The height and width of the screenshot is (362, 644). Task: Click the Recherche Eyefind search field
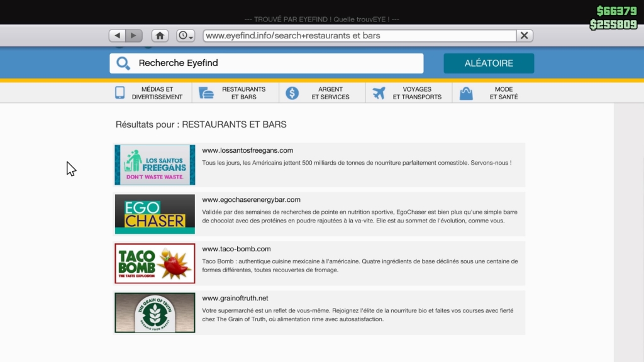coord(267,63)
